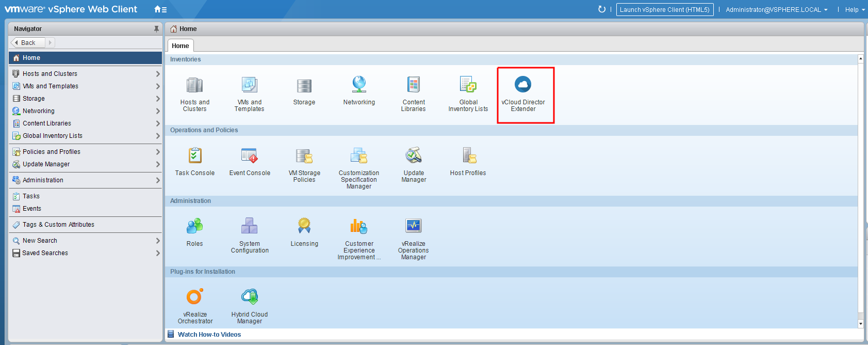868x345 pixels.
Task: Click the scroll down arrow of Home panel
Action: tap(860, 324)
